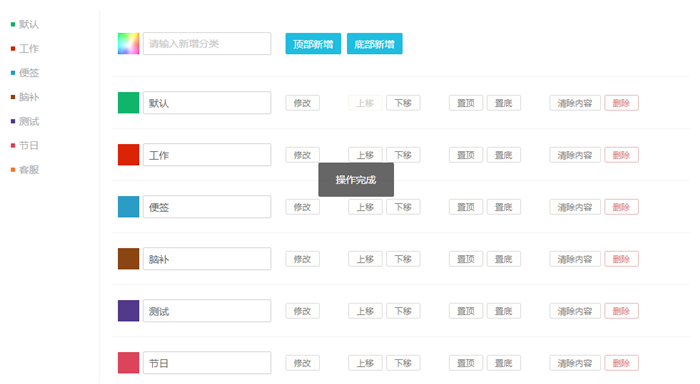
Task: Click 修改 in the 工作 row
Action: (x=302, y=155)
